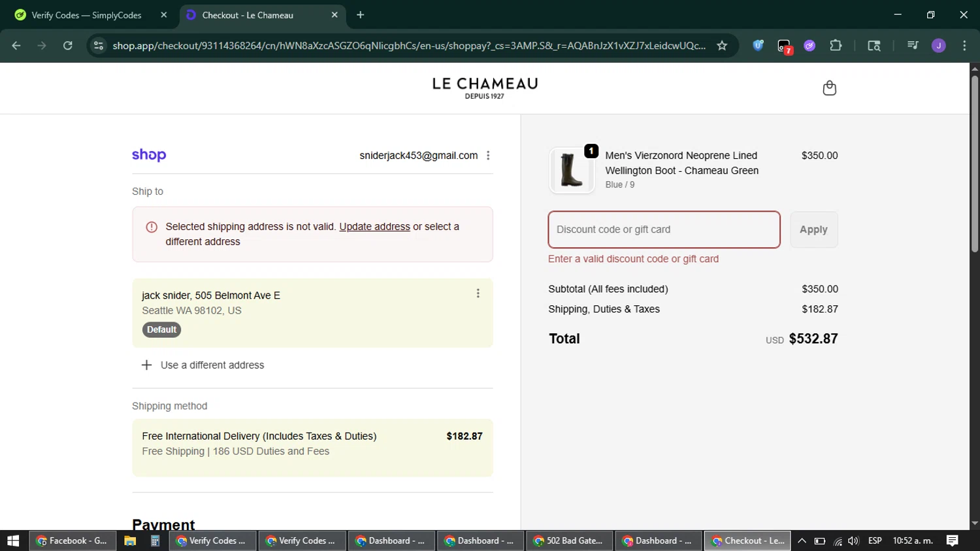Viewport: 980px width, 551px height.
Task: Open the Extensions puzzle menu
Action: click(x=836, y=46)
